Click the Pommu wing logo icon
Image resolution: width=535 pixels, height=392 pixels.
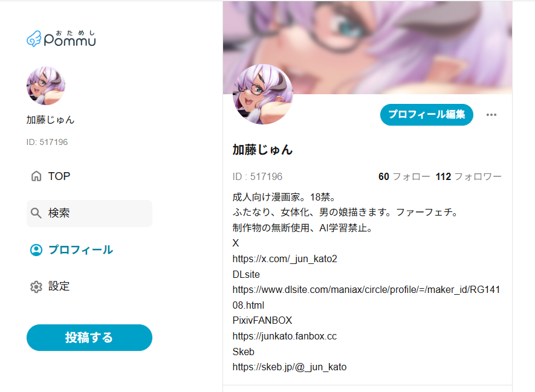34,39
